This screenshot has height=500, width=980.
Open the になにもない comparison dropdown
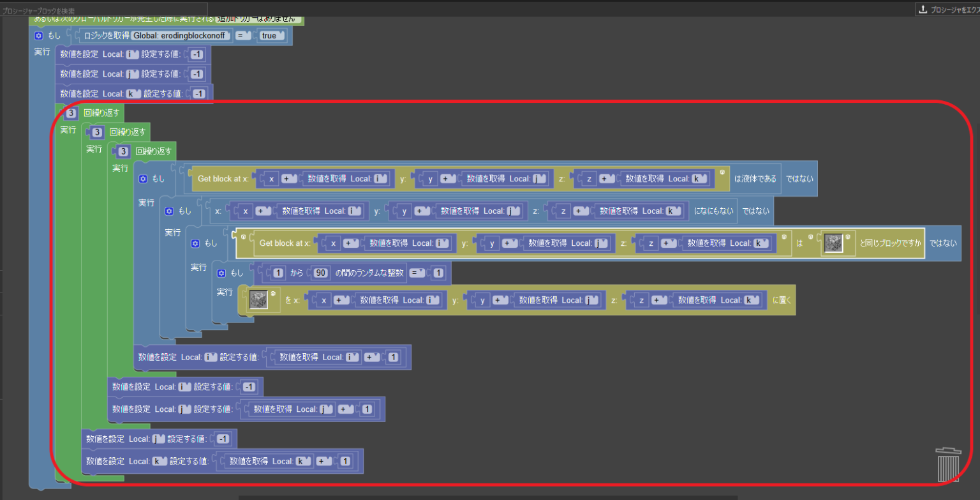tap(714, 211)
